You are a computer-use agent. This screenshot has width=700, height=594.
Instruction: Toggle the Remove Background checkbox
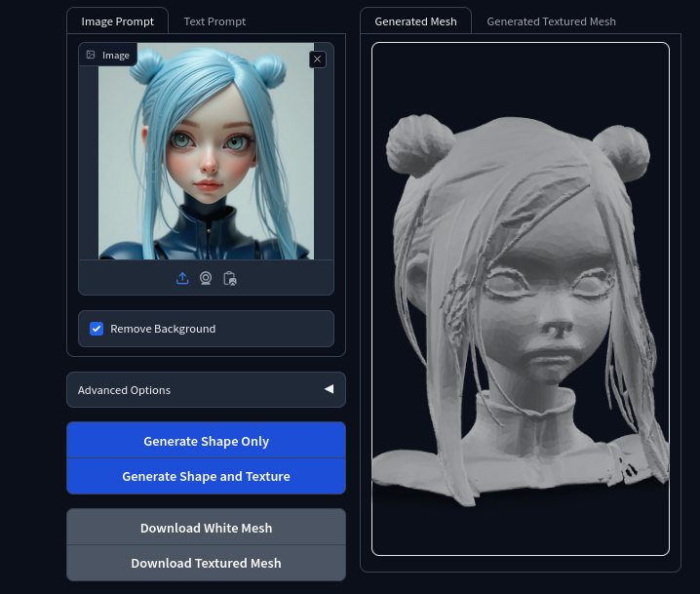[x=97, y=329]
